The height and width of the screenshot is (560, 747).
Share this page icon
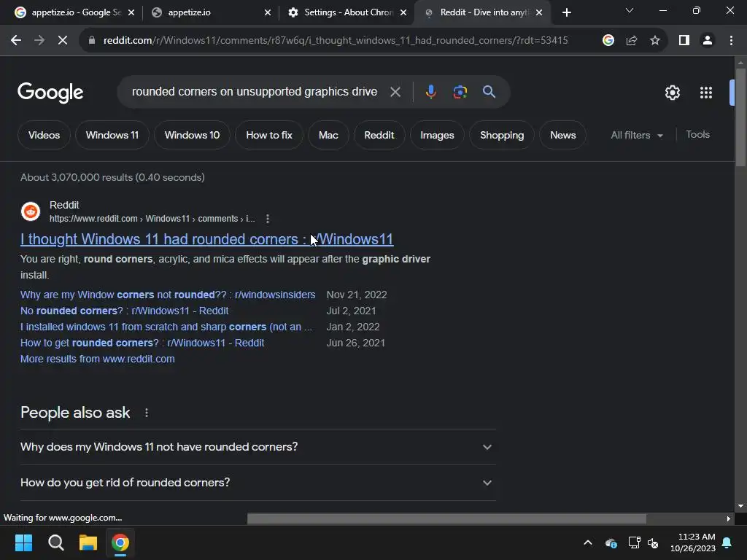(632, 41)
